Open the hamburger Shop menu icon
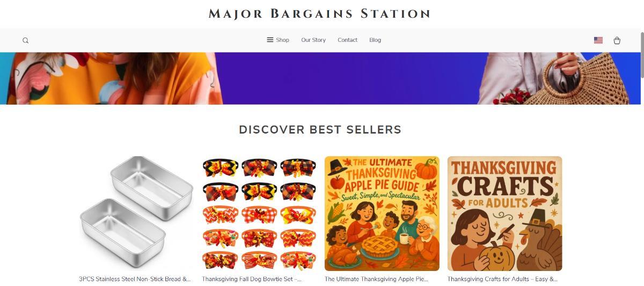This screenshot has height=286, width=644. [270, 40]
